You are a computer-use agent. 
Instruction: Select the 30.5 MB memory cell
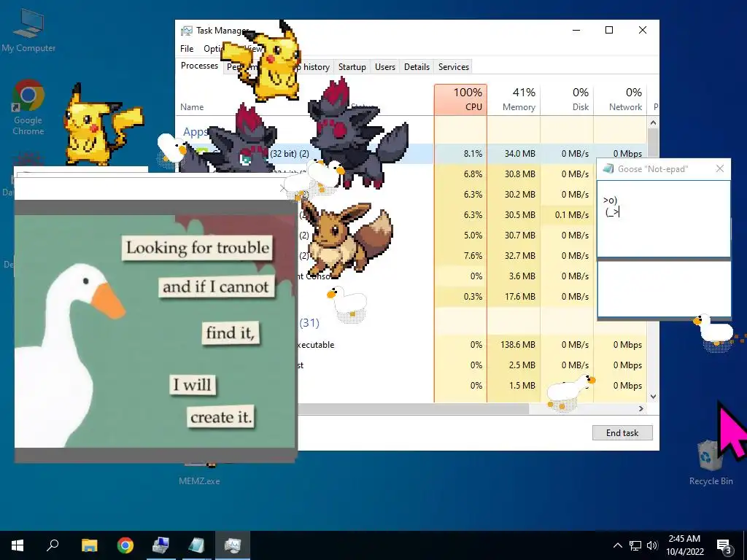514,215
